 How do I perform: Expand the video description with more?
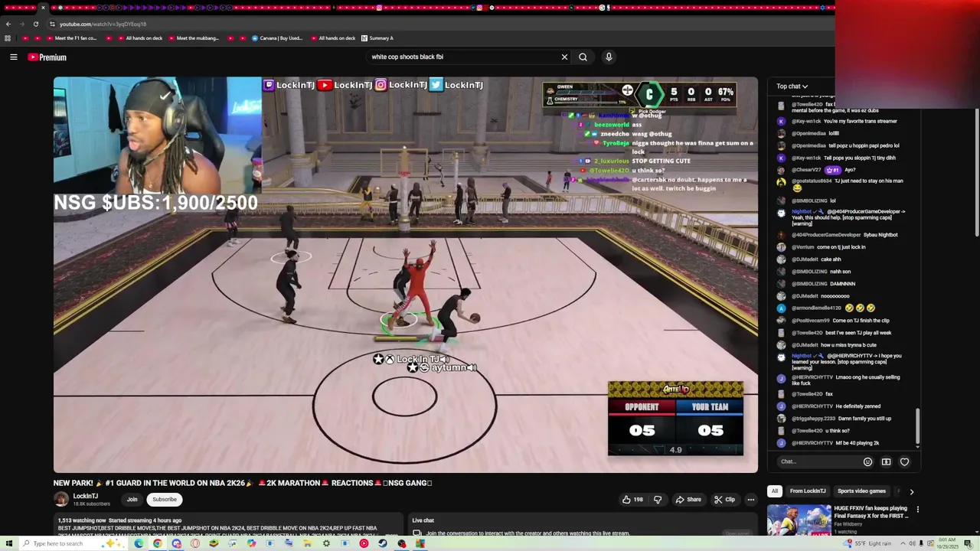coord(392,535)
